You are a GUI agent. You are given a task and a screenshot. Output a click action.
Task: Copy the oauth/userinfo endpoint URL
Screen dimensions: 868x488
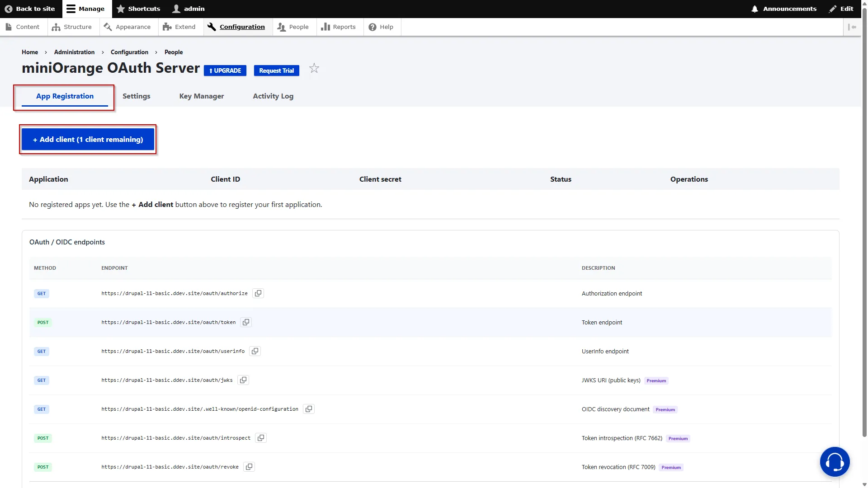[255, 351]
